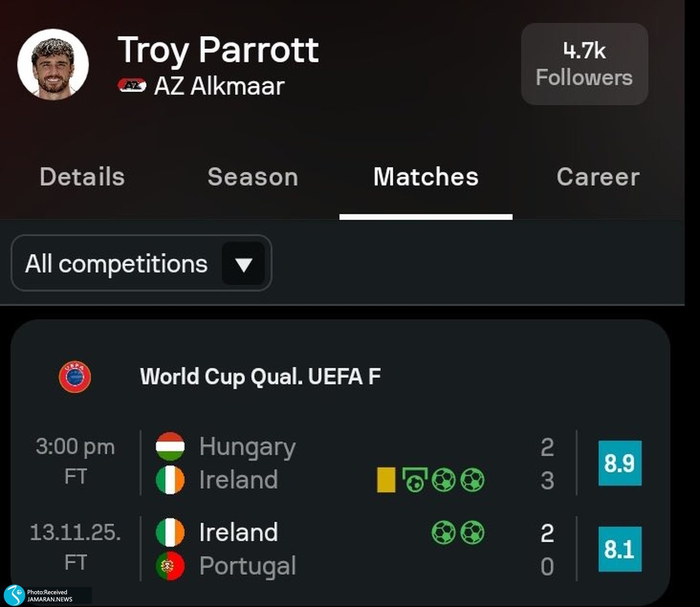Click the UEFA competition logo

point(75,377)
